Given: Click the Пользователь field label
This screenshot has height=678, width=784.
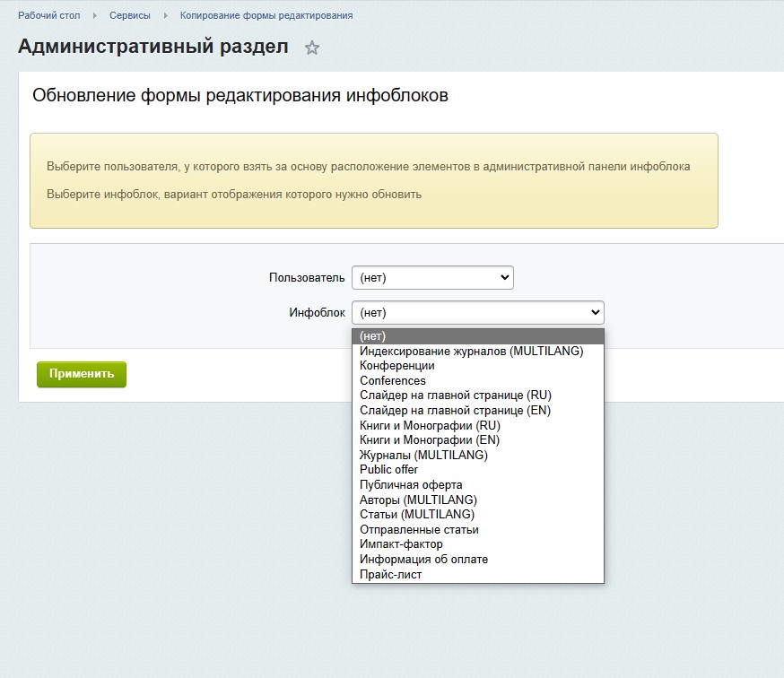Looking at the screenshot, I should 307,277.
